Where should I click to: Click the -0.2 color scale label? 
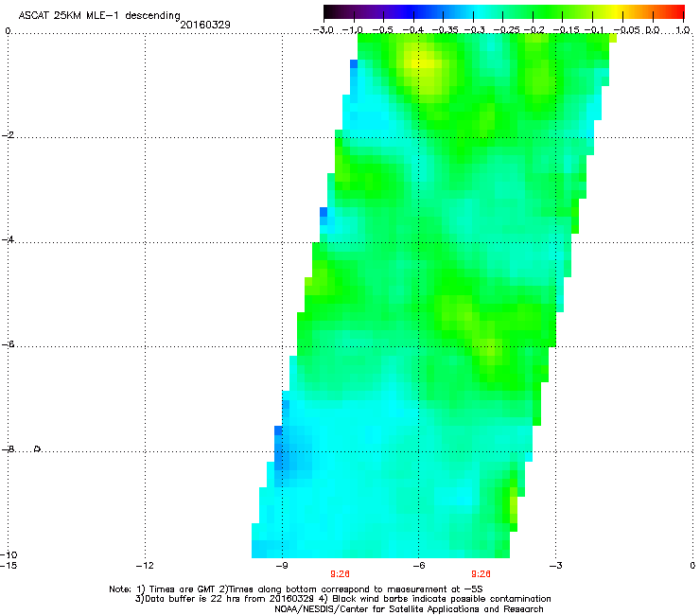pos(534,30)
